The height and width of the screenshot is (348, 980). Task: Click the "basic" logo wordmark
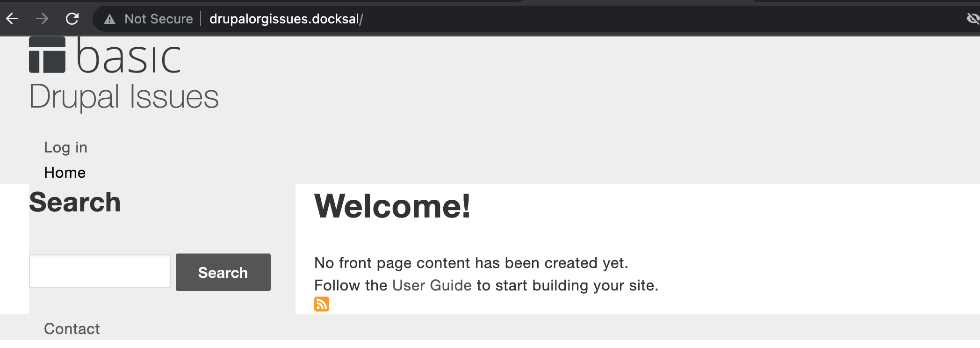(129, 57)
